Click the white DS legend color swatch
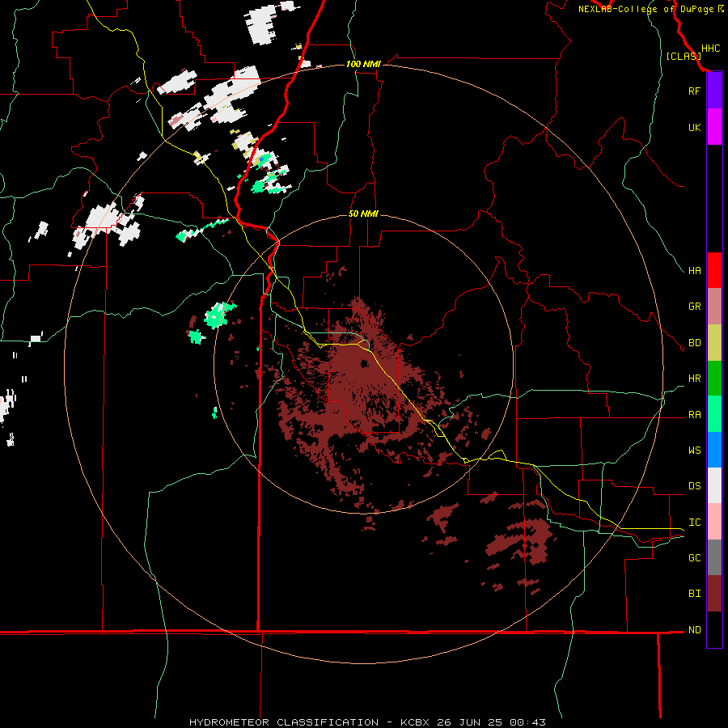The image size is (728, 728). (x=714, y=485)
